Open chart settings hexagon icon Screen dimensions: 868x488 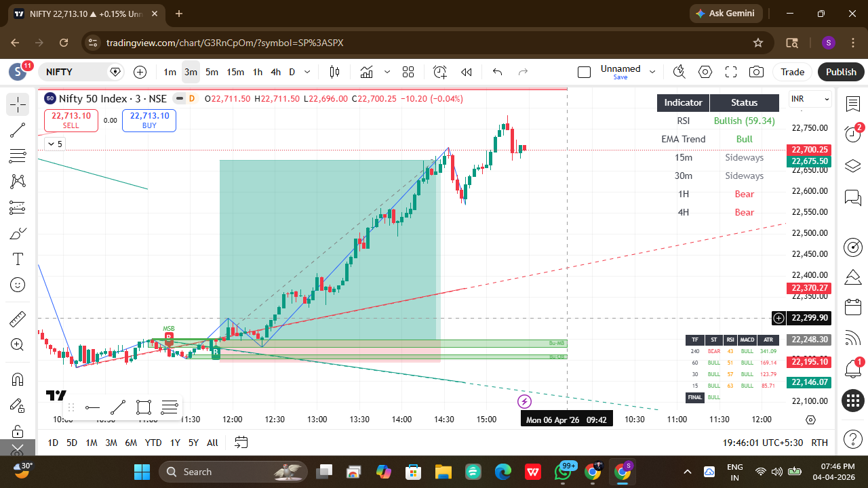coord(705,72)
